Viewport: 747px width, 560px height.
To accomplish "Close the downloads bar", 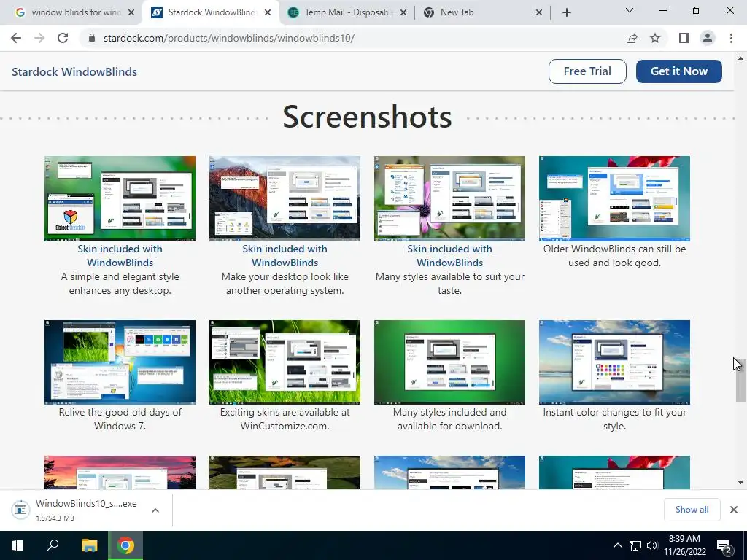I will (734, 510).
